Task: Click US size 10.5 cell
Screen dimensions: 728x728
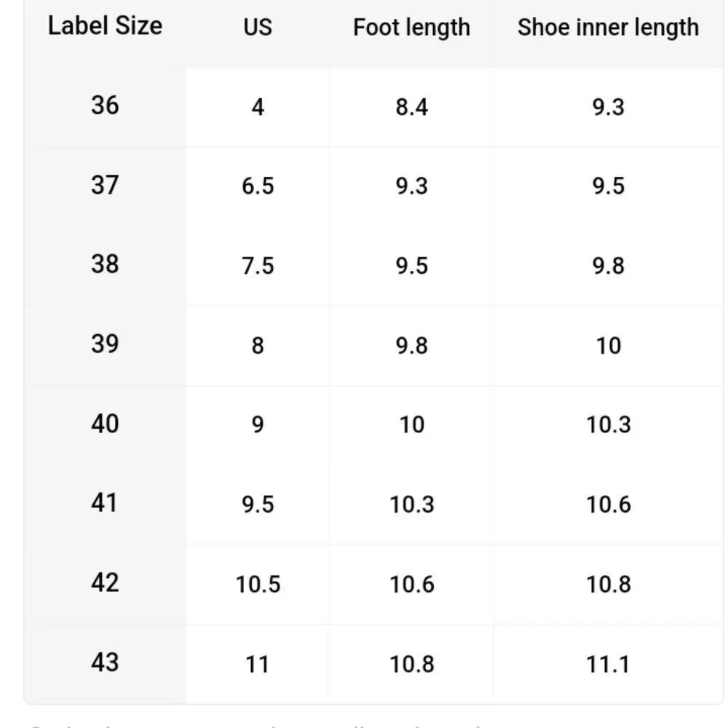Action: point(258,585)
